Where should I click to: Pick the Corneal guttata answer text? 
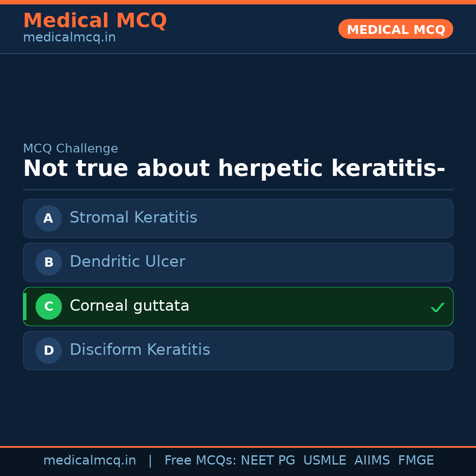coord(129,306)
